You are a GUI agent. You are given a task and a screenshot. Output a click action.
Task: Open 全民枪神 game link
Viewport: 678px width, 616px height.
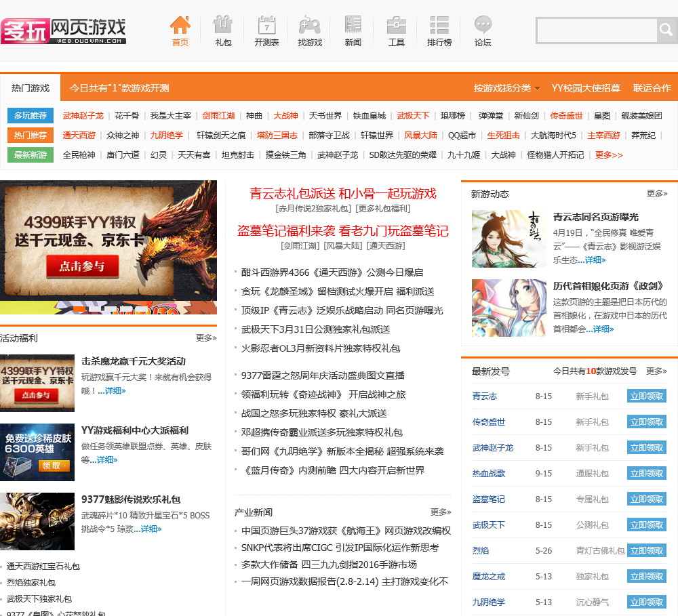(x=79, y=155)
